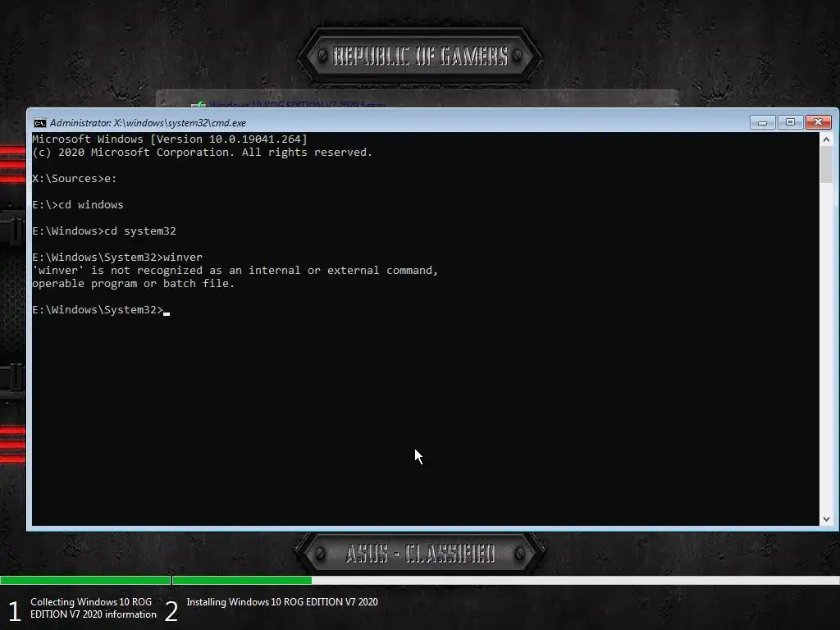Click the cmd scrollbar down arrow
This screenshot has height=630, width=840.
click(x=826, y=518)
